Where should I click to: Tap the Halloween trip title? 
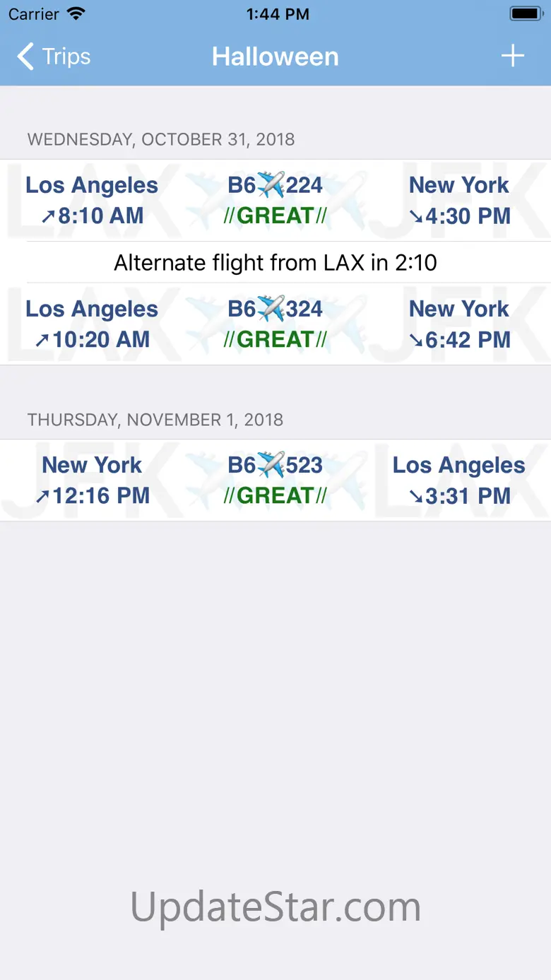pos(275,57)
